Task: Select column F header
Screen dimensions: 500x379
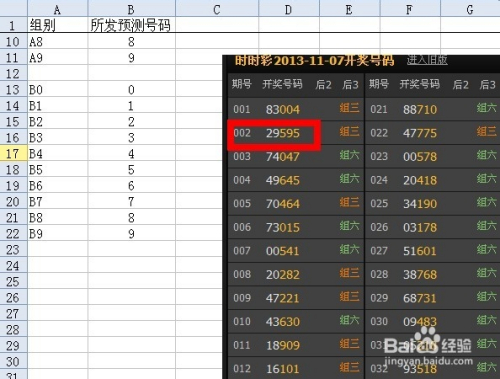Action: [x=410, y=9]
